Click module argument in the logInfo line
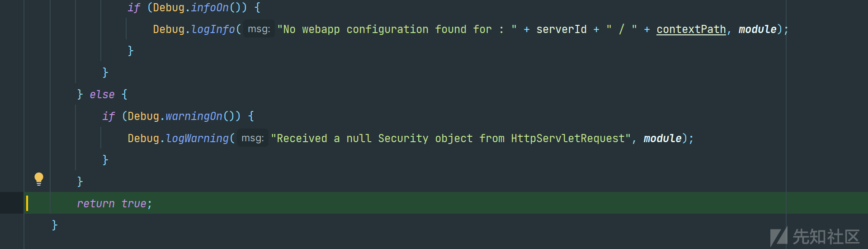868x249 pixels. 757,29
